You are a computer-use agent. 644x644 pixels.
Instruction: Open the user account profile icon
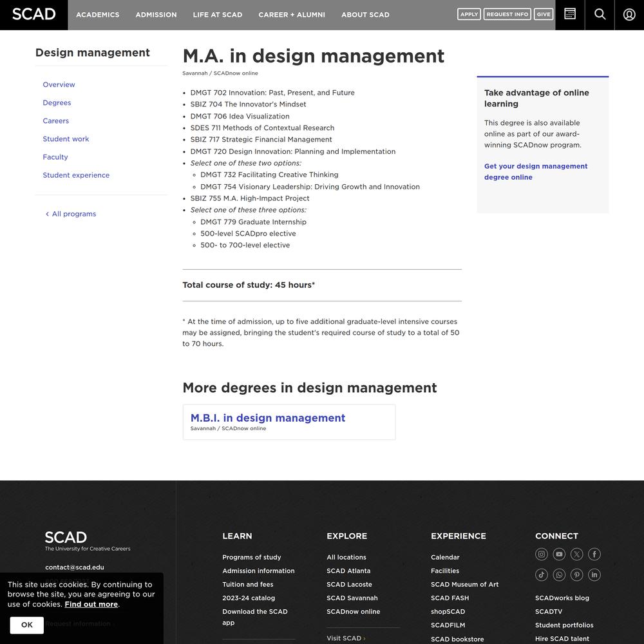click(629, 14)
